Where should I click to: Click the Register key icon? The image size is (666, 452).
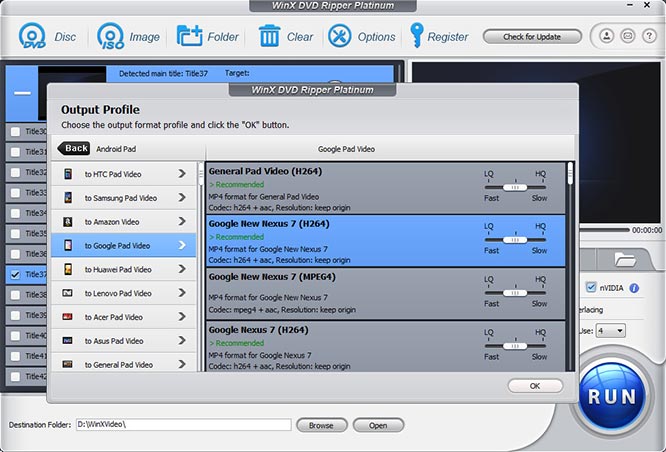click(417, 35)
